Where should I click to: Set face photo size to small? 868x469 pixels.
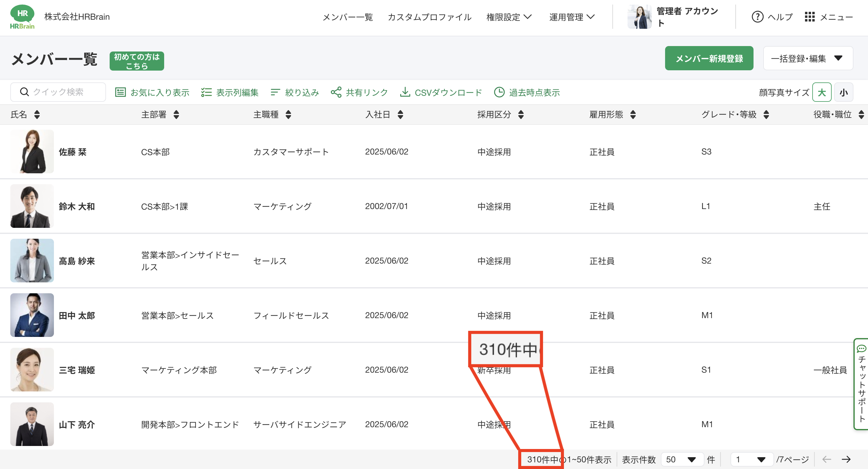(x=843, y=92)
